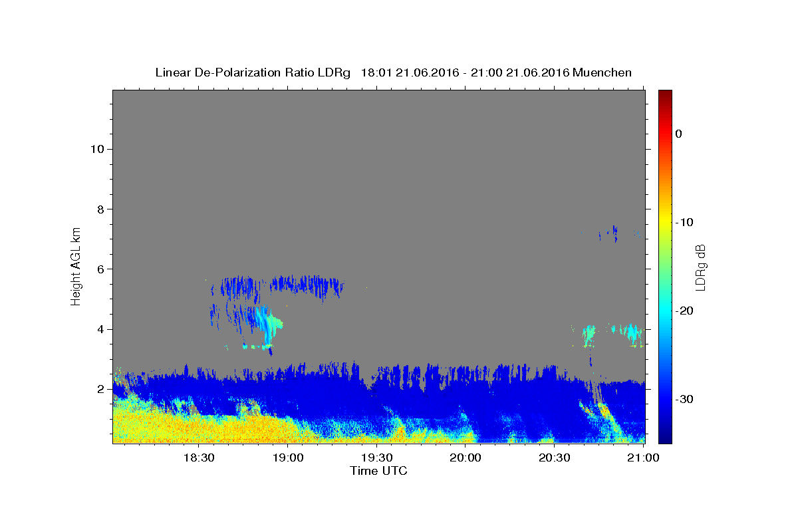Click the yellow section of the colorbar
This screenshot has height=532, width=798.
coord(665,222)
